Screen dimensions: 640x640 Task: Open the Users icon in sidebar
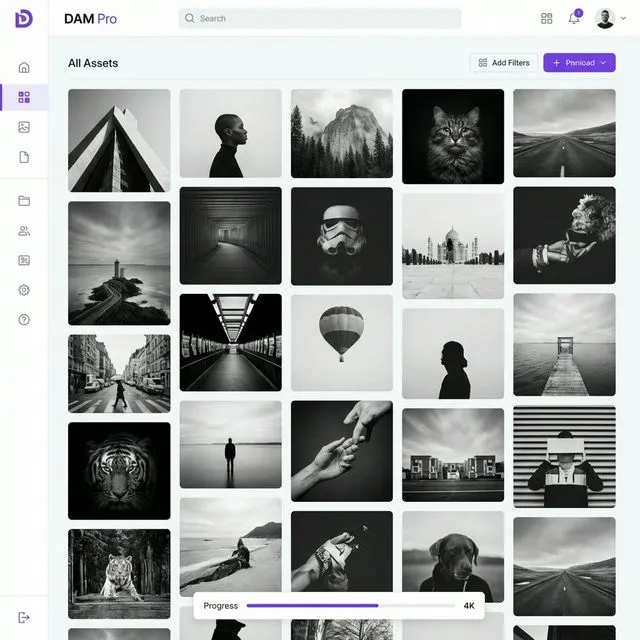pos(24,231)
